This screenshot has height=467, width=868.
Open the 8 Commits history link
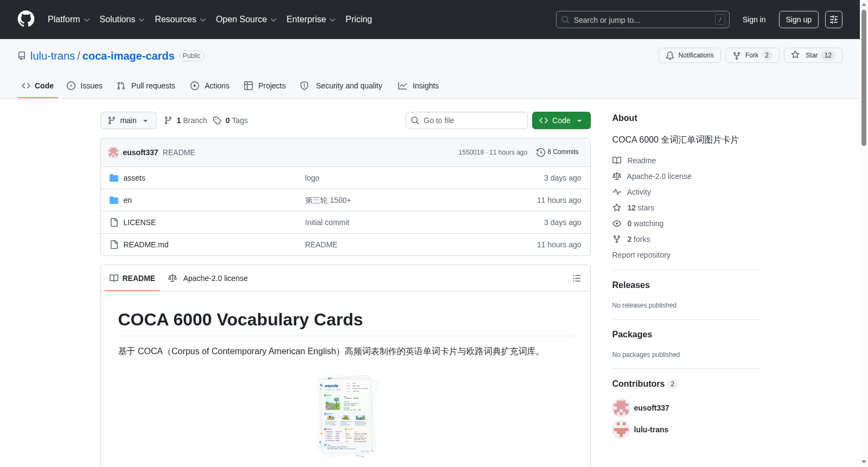[558, 152]
